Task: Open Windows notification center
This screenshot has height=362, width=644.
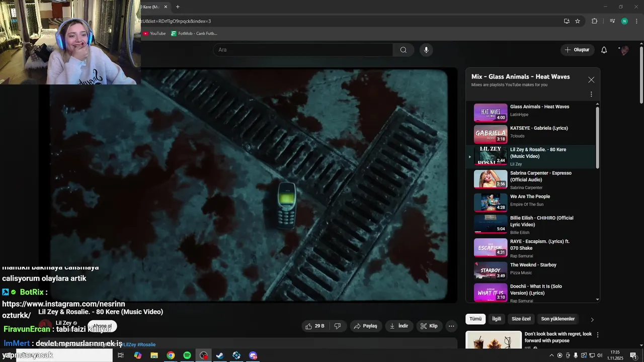Action: (633, 355)
